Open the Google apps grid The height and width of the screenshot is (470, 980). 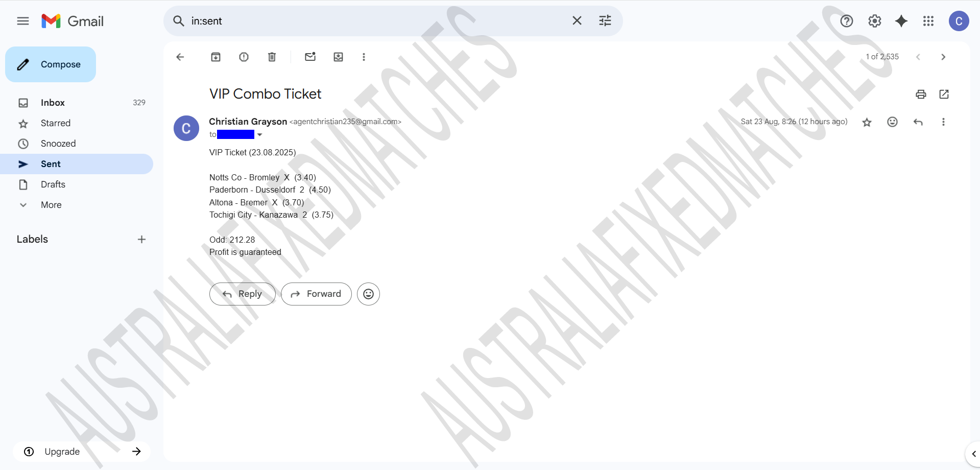click(x=928, y=21)
